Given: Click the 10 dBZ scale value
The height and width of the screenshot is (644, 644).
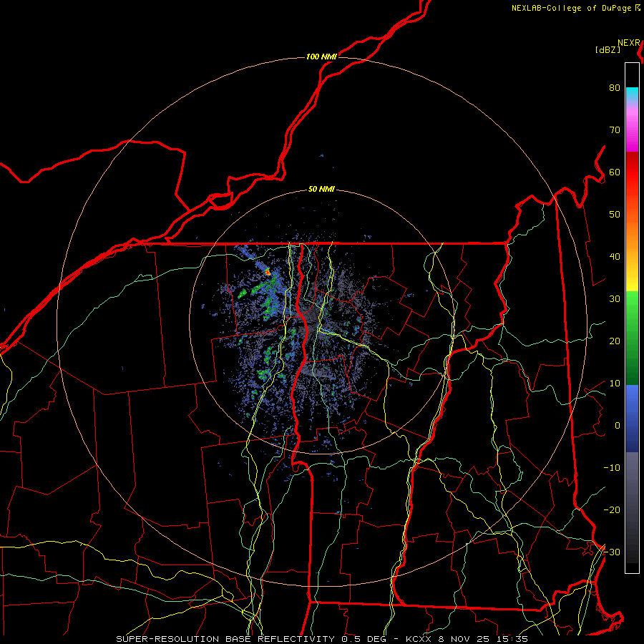Looking at the screenshot, I should (x=615, y=384).
